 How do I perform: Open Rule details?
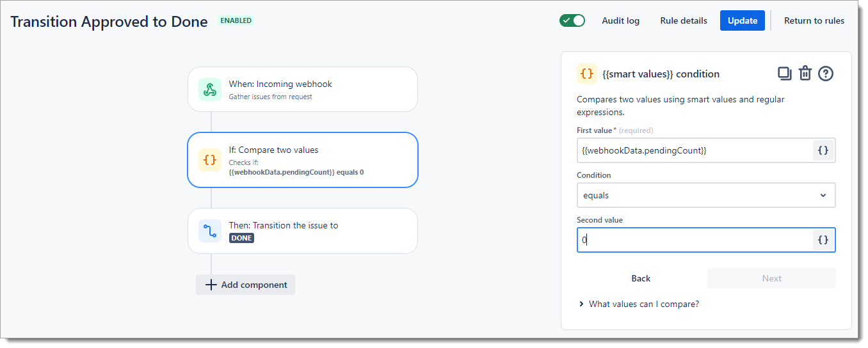point(683,20)
